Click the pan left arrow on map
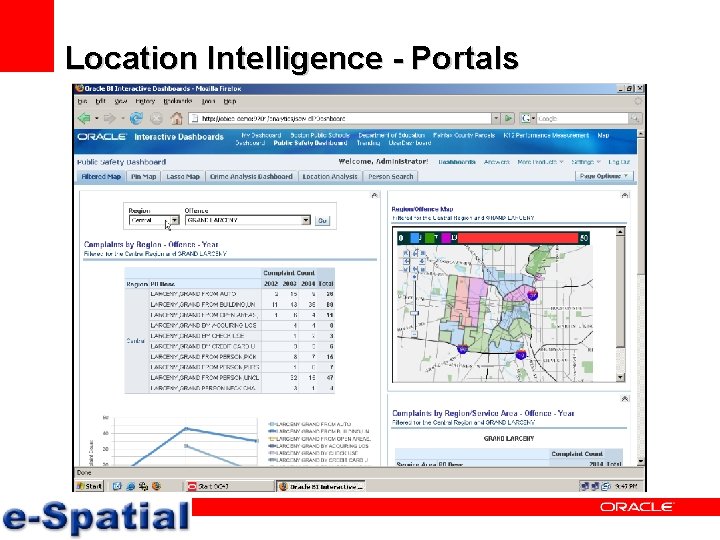The image size is (720, 540). coord(406,261)
